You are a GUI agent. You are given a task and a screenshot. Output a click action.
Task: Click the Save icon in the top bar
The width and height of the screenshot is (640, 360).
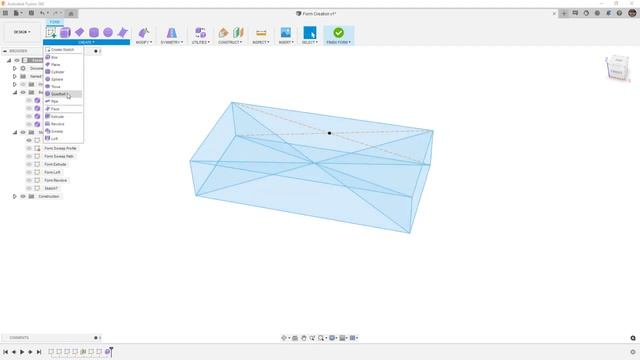pyautogui.click(x=31, y=13)
